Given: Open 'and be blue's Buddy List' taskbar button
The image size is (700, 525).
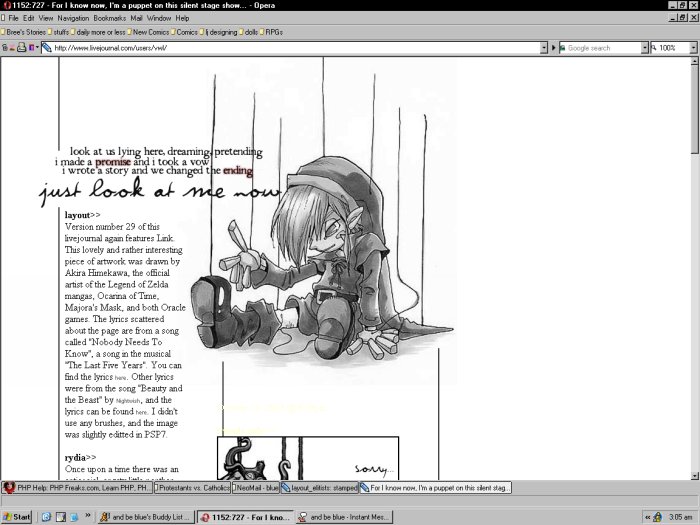Looking at the screenshot, I should click(146, 517).
